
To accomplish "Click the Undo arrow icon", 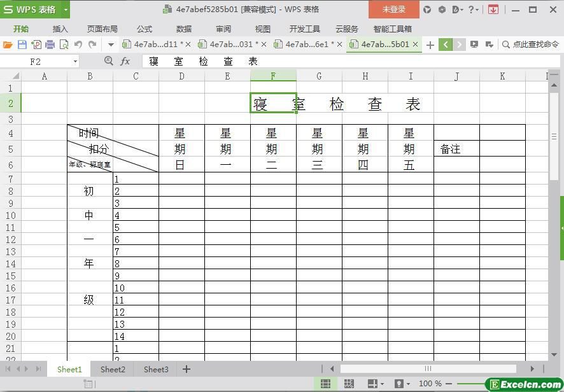I will tap(78, 45).
